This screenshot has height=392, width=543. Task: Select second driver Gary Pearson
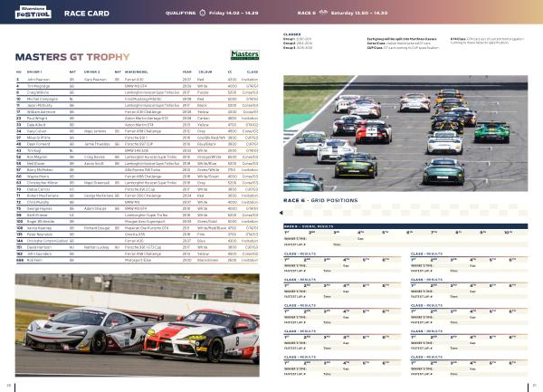pos(96,80)
